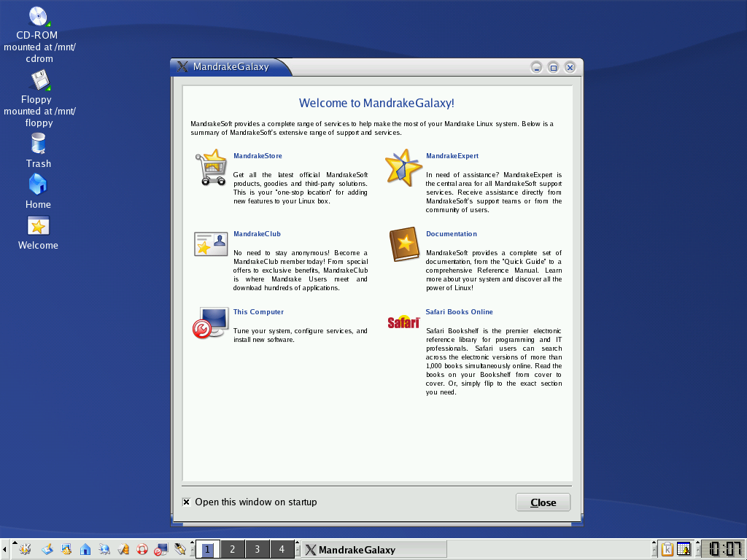Click the "In need of assistance?" paragraph
The width and height of the screenshot is (747, 560).
[x=494, y=192]
